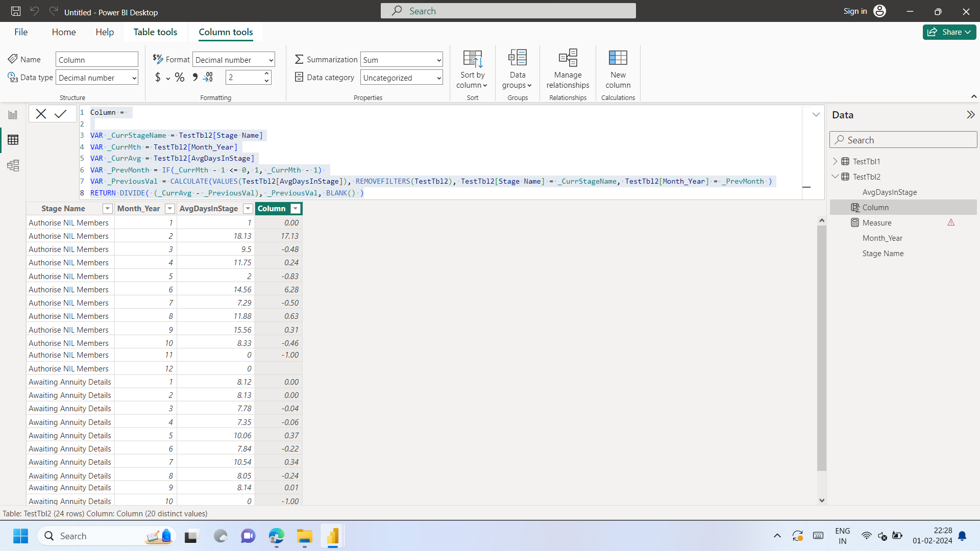Decrease decimal places with the down stepper
Viewport: 980px width, 551px height.
click(x=266, y=81)
